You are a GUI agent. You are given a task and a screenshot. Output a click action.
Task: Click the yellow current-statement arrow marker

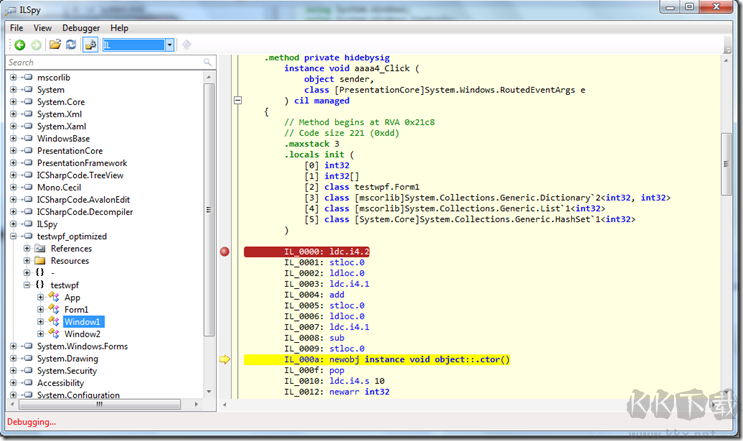[x=224, y=359]
